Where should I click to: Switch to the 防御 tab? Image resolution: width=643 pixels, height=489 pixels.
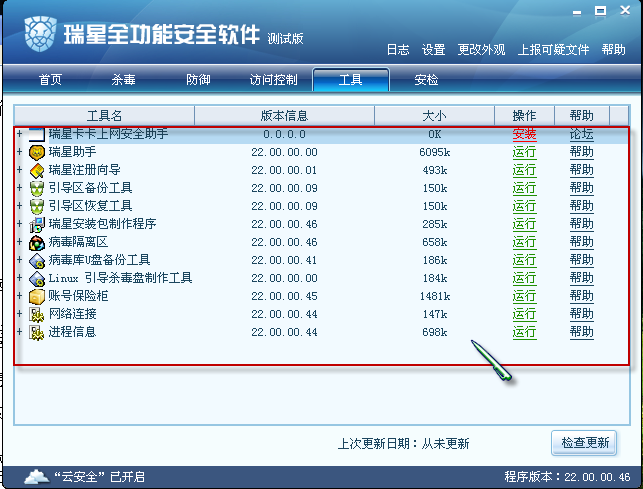[x=198, y=80]
